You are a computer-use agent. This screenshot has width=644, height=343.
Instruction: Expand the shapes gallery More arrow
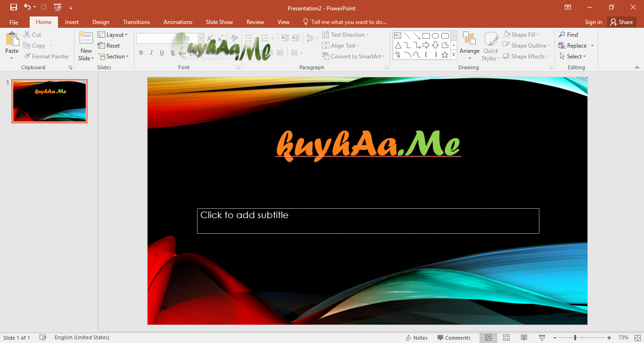[454, 55]
